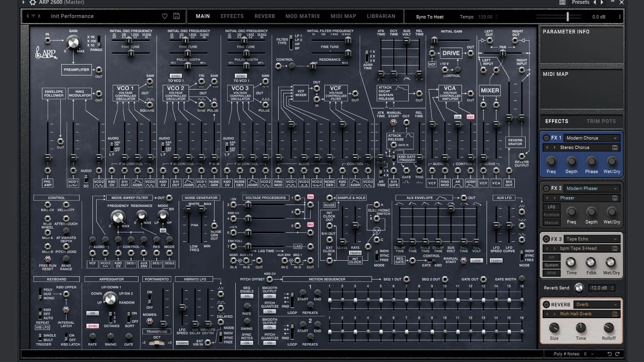Image resolution: width=644 pixels, height=362 pixels.
Task: Select FX 2 Envelope mode button
Action: (x=552, y=215)
